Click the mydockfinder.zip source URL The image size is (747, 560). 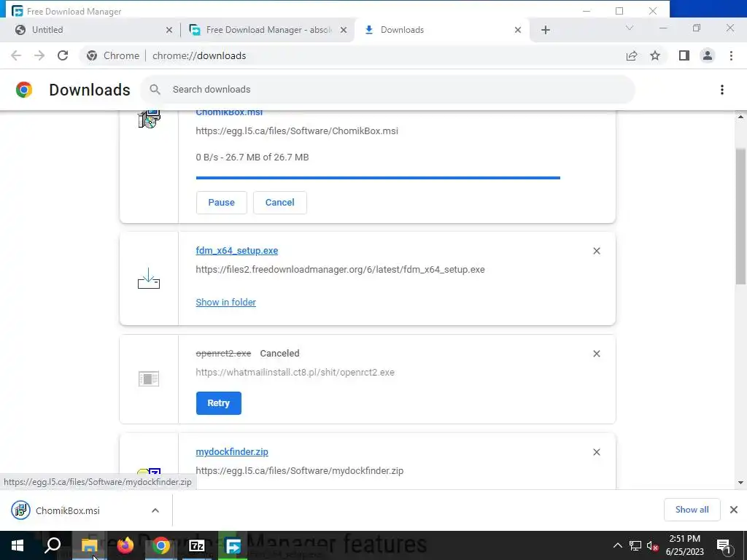(300, 471)
